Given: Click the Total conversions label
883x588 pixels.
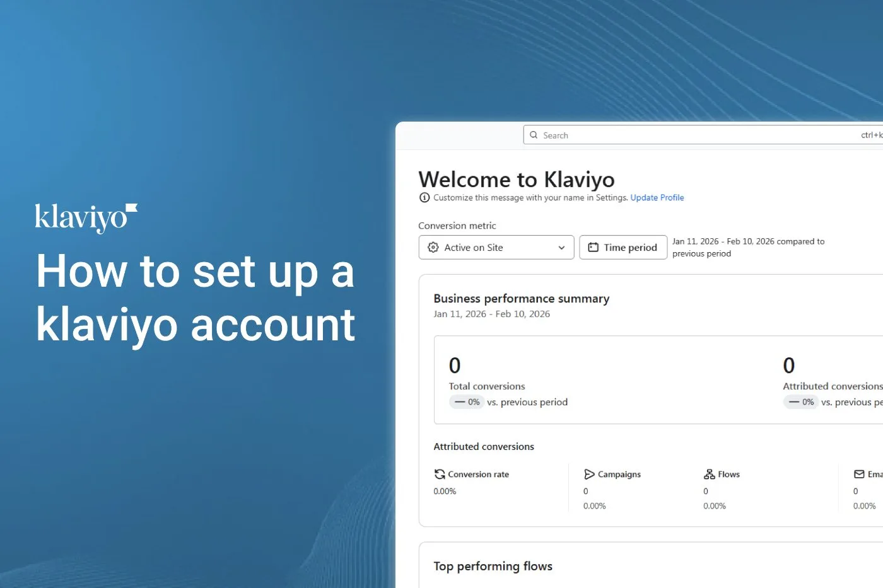Looking at the screenshot, I should tap(487, 386).
